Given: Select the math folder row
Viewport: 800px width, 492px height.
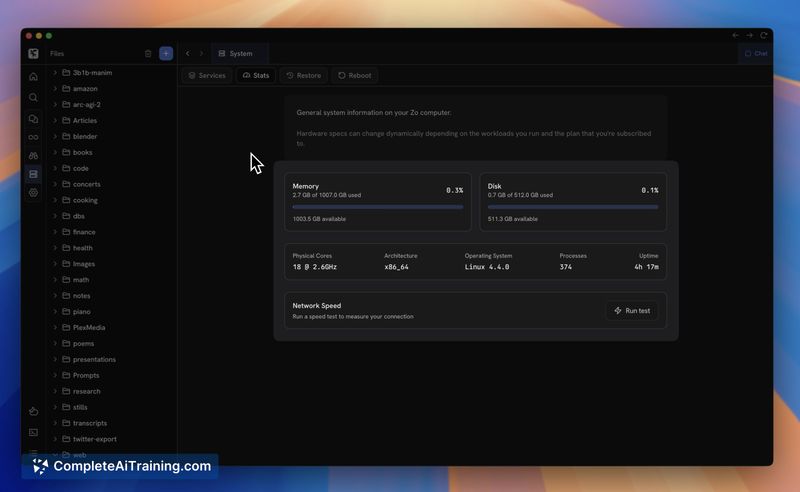Looking at the screenshot, I should [x=113, y=280].
